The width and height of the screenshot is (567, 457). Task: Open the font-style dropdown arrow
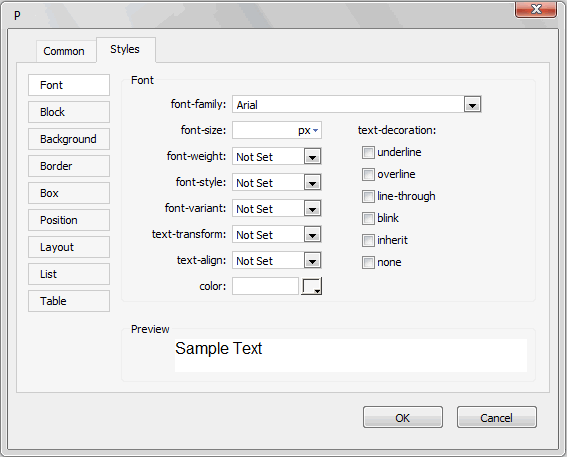312,183
